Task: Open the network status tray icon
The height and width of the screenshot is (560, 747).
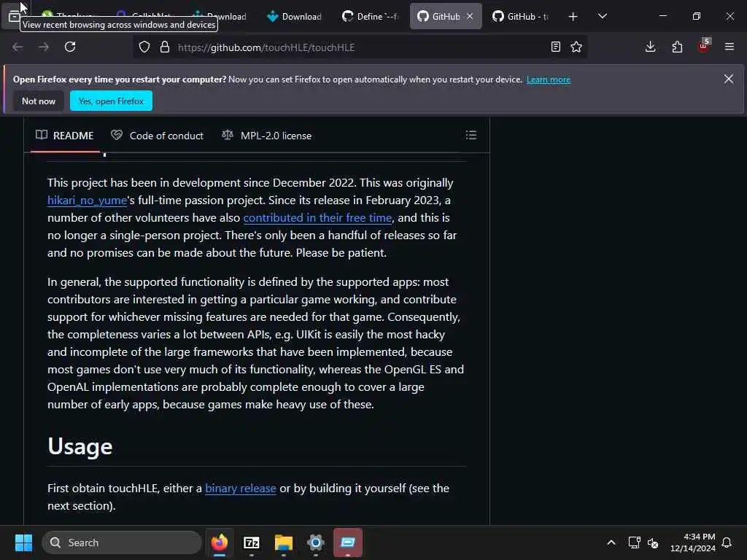Action: pos(634,542)
